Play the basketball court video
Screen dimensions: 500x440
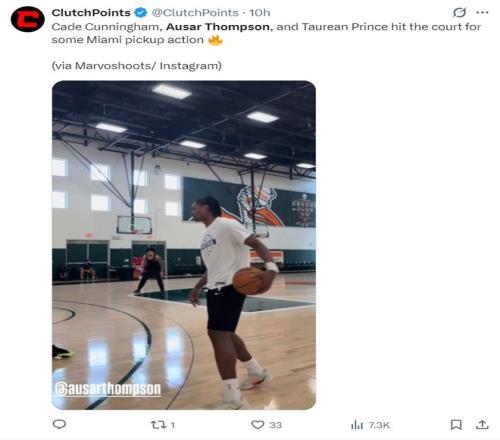tap(184, 245)
